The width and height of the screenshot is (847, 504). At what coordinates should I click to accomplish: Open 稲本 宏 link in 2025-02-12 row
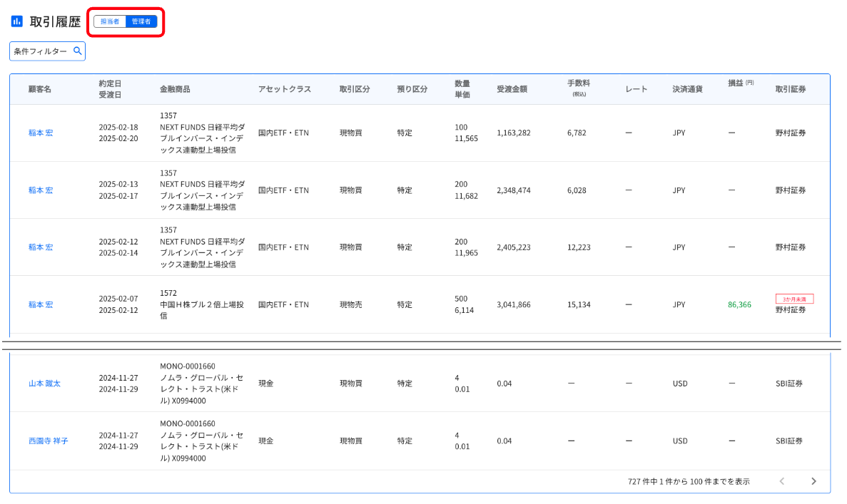[41, 247]
